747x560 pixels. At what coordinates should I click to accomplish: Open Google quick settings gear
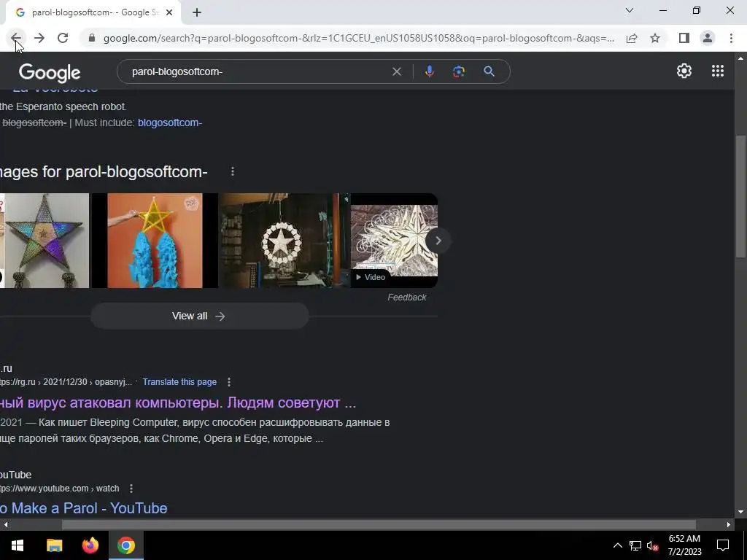click(x=684, y=71)
